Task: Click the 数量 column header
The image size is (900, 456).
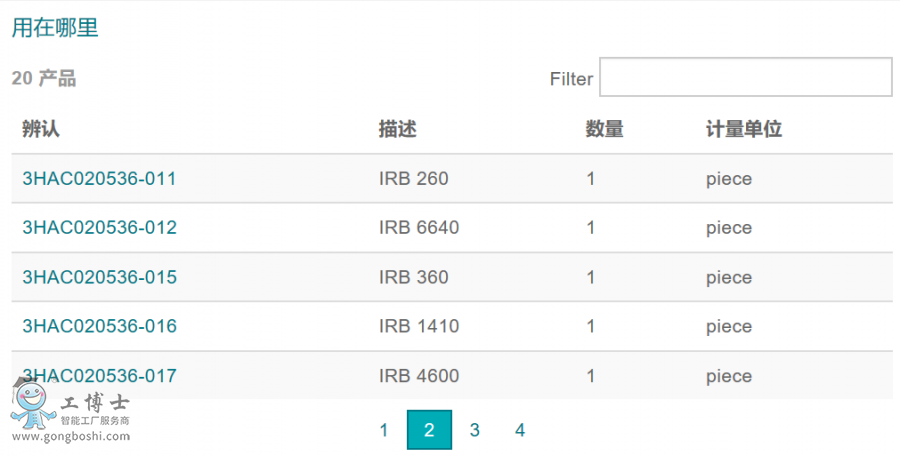Action: (604, 129)
